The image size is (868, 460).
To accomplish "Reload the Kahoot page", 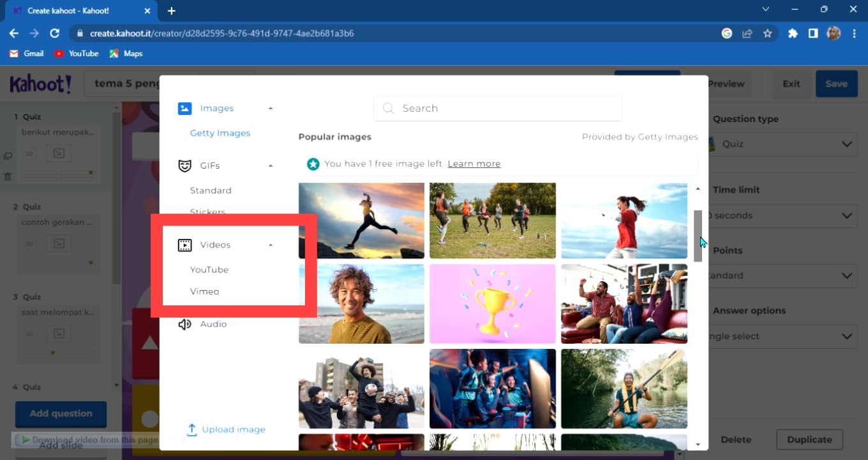I will [x=55, y=33].
